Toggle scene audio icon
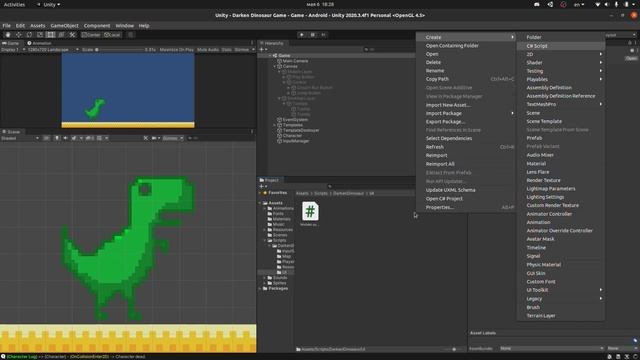Screen dimensions: 640x360 pyautogui.click(x=65, y=138)
